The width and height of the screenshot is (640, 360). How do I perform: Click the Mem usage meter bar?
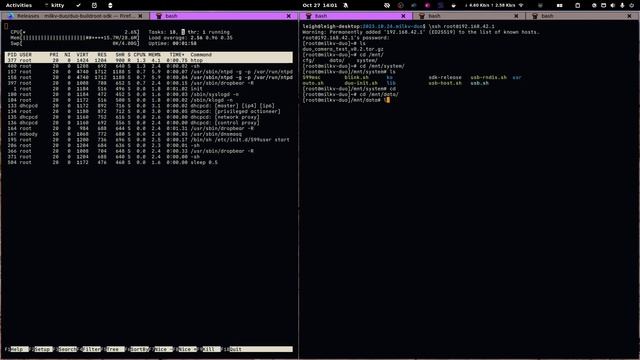point(75,38)
